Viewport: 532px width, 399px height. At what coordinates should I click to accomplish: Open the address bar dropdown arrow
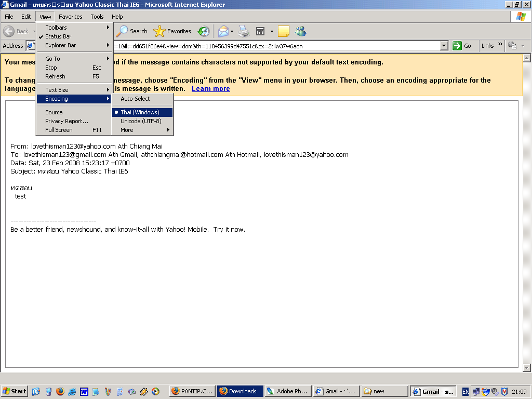click(444, 46)
